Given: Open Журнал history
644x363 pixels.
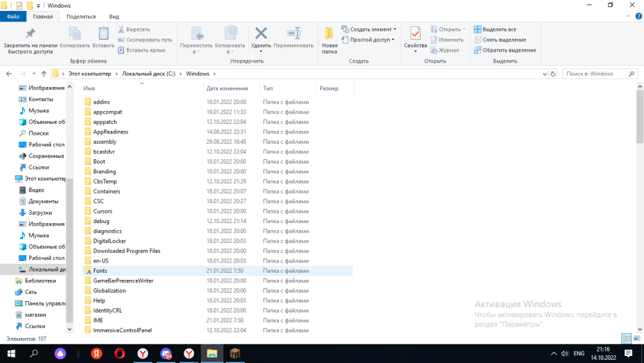Looking at the screenshot, I should (x=444, y=50).
